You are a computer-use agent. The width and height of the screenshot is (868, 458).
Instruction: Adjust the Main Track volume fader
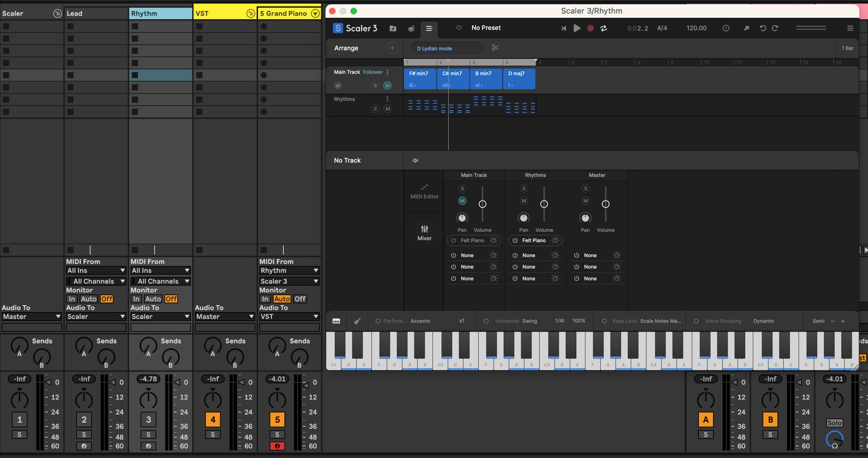482,204
